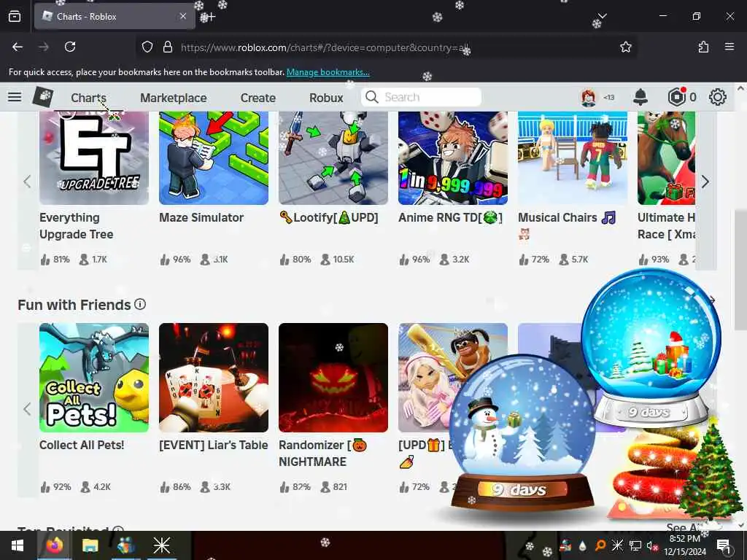This screenshot has width=747, height=560.
Task: View site security lock info
Action: (x=167, y=47)
